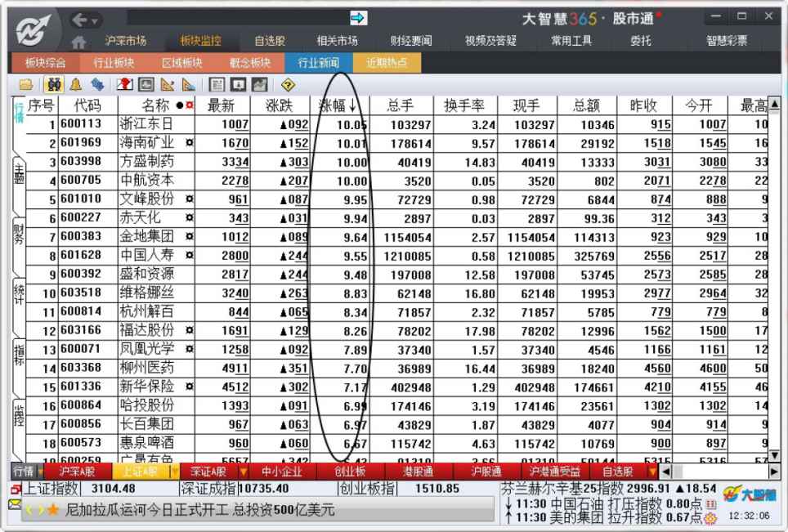Image resolution: width=788 pixels, height=532 pixels.
Task: Go back with the left arrow button
Action: [x=79, y=20]
